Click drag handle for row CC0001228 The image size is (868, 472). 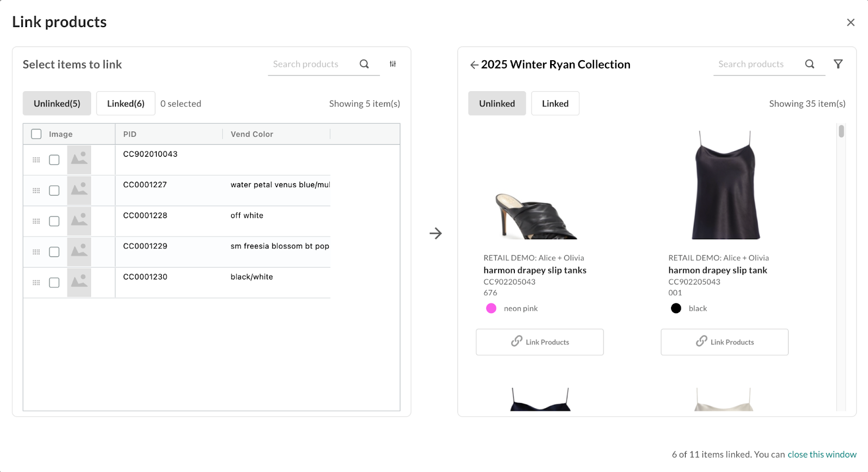tap(36, 221)
